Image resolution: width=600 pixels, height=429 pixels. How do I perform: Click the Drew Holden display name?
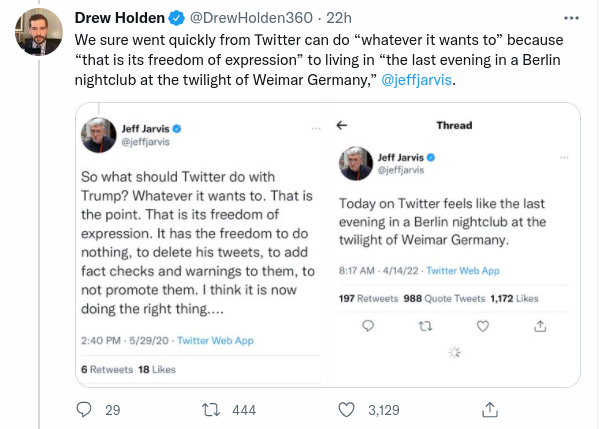[x=120, y=18]
